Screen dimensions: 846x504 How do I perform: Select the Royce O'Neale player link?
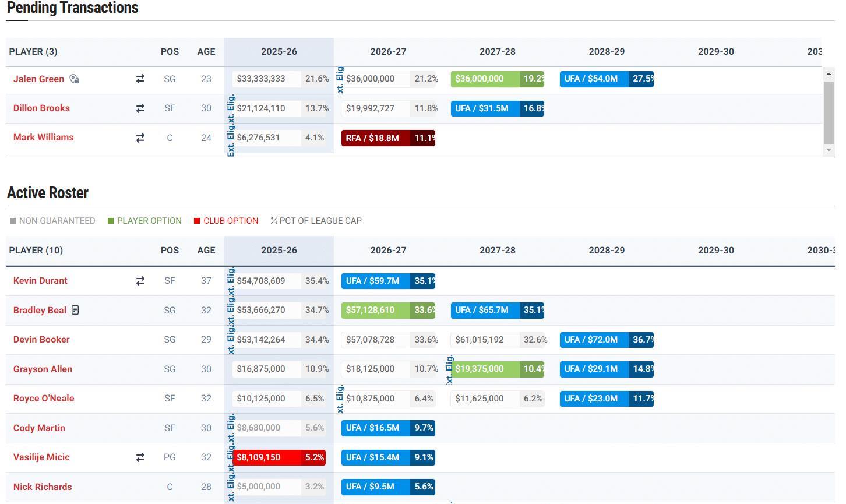click(x=44, y=399)
